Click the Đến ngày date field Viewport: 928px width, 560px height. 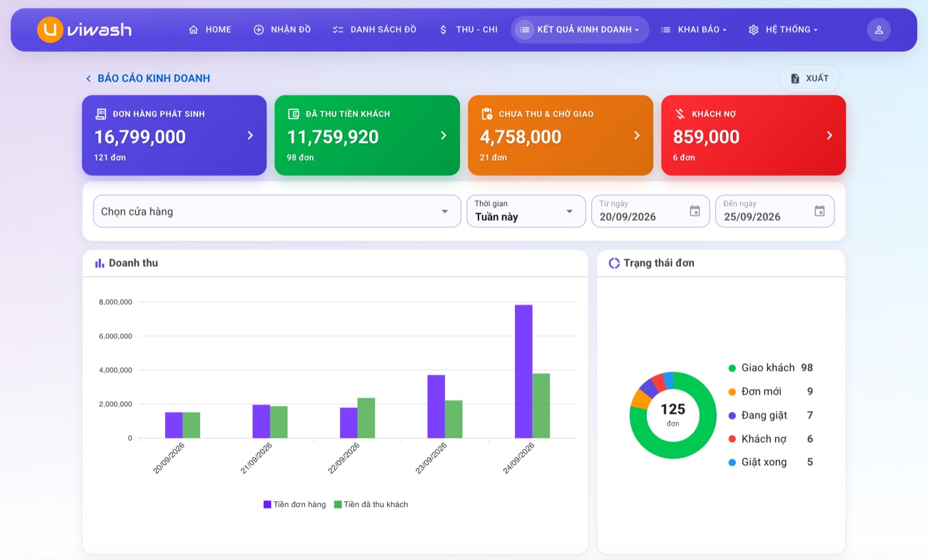click(775, 211)
